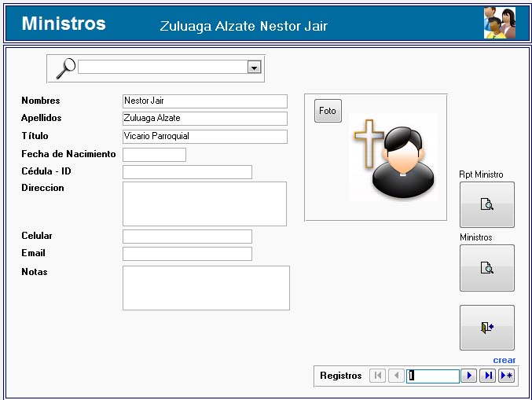Go to the last record
Screen dimensions: 532x400
tap(488, 376)
